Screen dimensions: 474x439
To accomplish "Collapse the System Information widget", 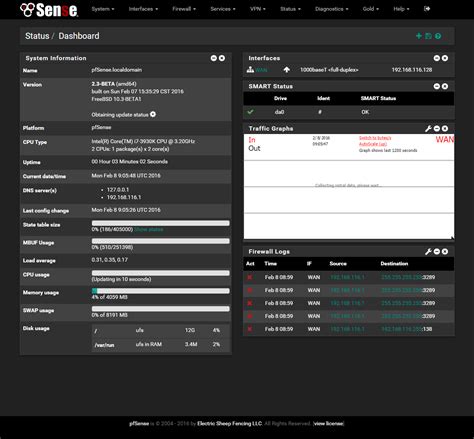I will pyautogui.click(x=214, y=58).
